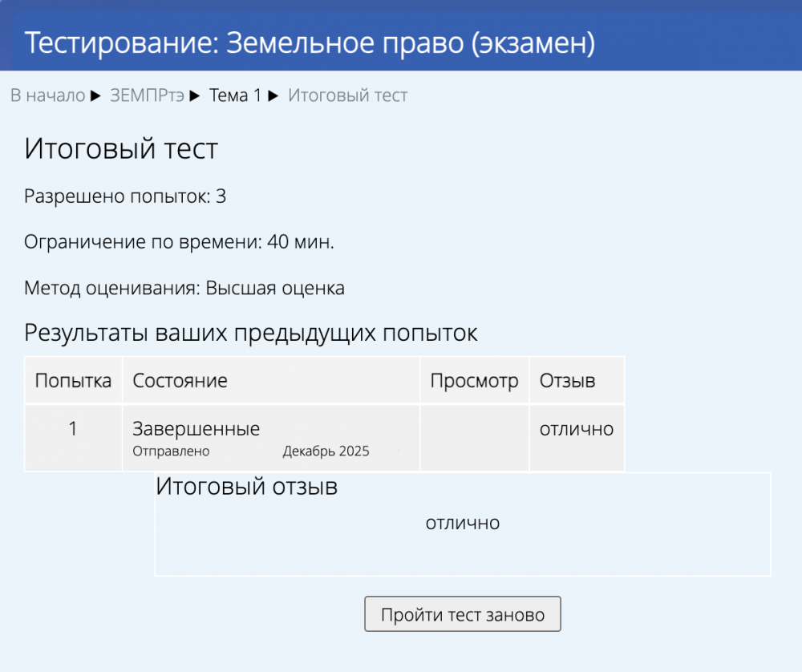Click the arrow icon after 'ЗЕМПРтэ'
This screenshot has height=672, width=802.
coord(195,96)
